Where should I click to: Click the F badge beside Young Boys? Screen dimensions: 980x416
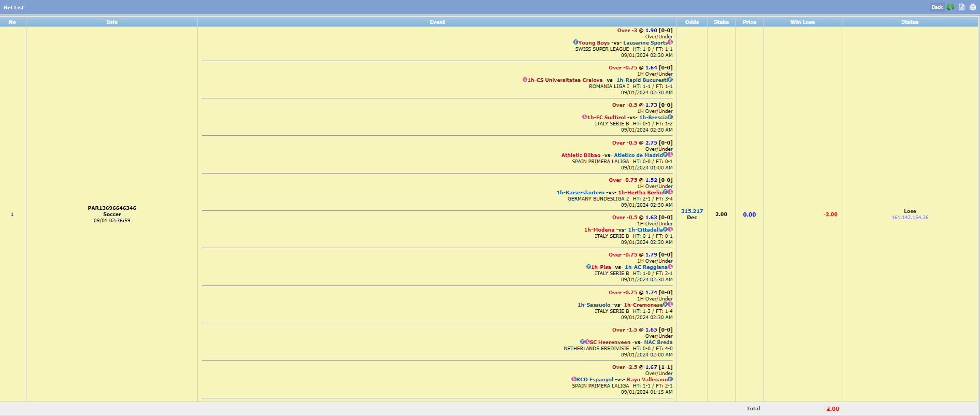(575, 42)
